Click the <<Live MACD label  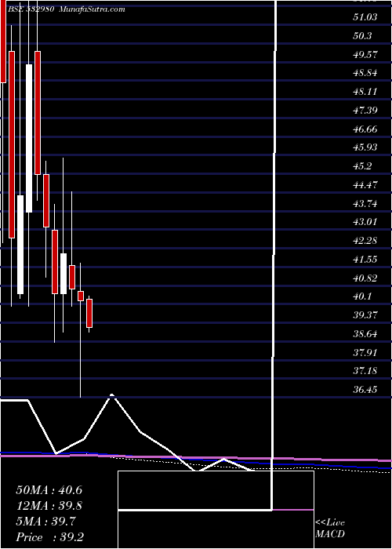[x=330, y=529]
